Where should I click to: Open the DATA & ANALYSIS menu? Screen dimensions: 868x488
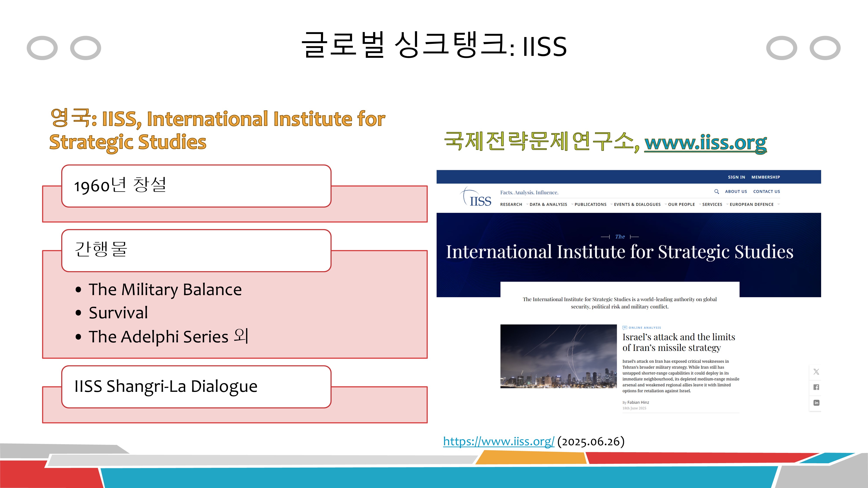[x=548, y=205]
